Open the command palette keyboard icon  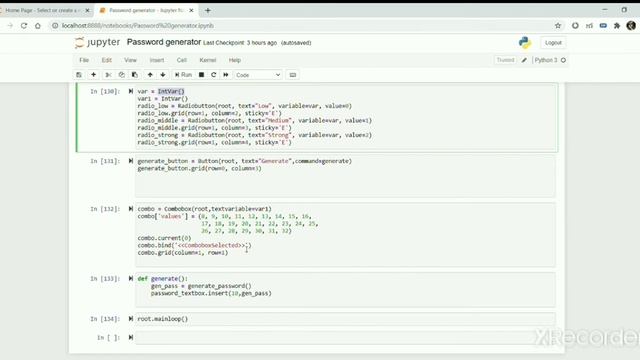click(293, 75)
